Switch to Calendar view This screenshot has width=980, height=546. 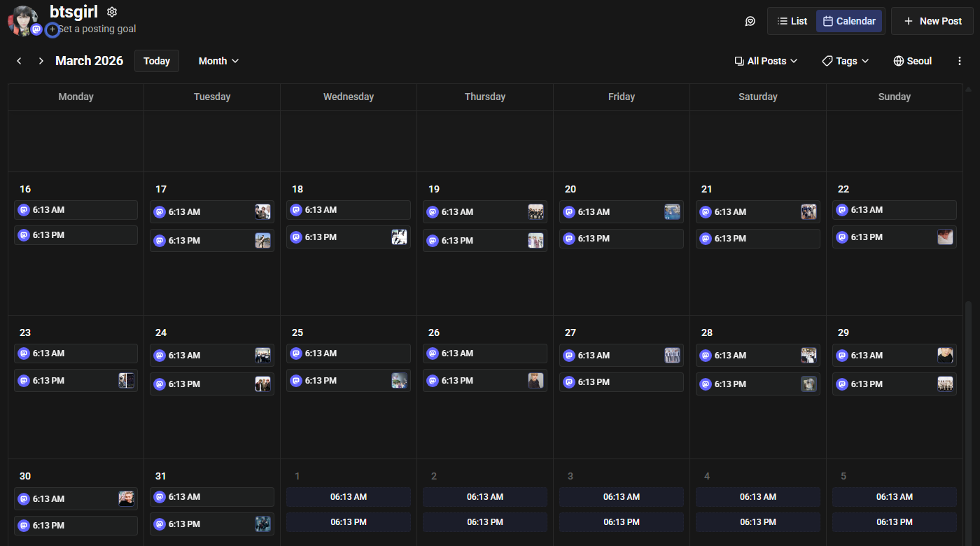(849, 21)
